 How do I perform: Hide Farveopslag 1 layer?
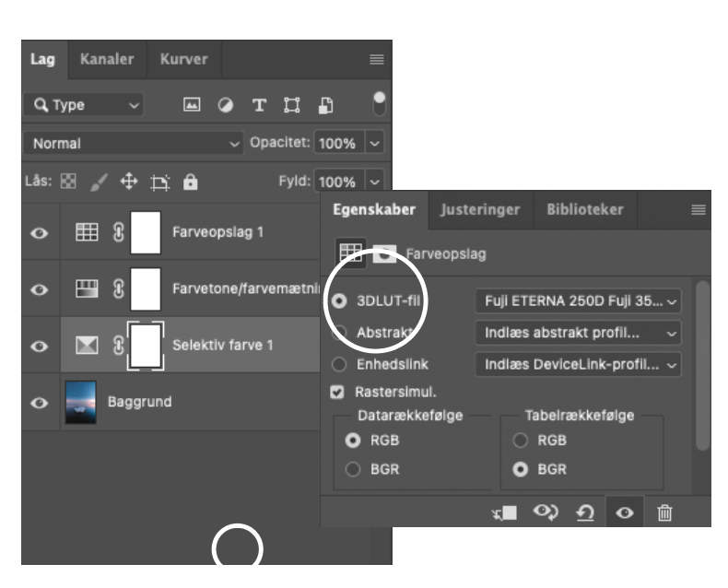pos(40,232)
